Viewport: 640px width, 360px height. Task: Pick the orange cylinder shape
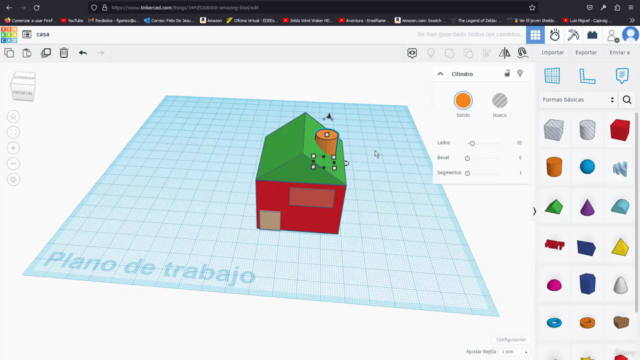coord(554,167)
